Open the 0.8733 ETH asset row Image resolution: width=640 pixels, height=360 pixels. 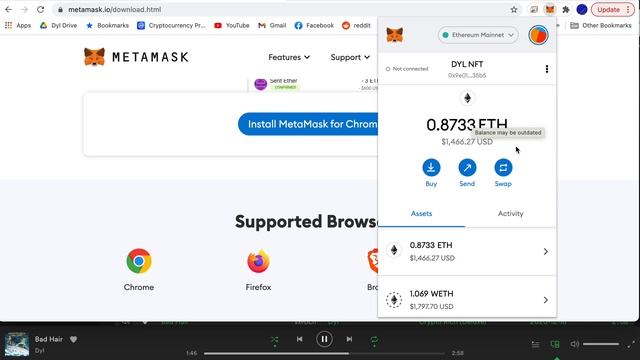point(467,251)
